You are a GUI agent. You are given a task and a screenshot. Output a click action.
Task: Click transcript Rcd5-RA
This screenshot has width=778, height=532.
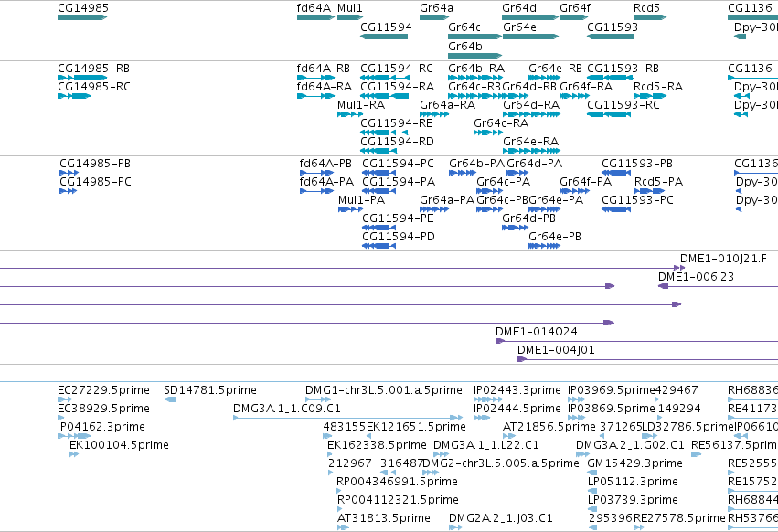pyautogui.click(x=650, y=96)
